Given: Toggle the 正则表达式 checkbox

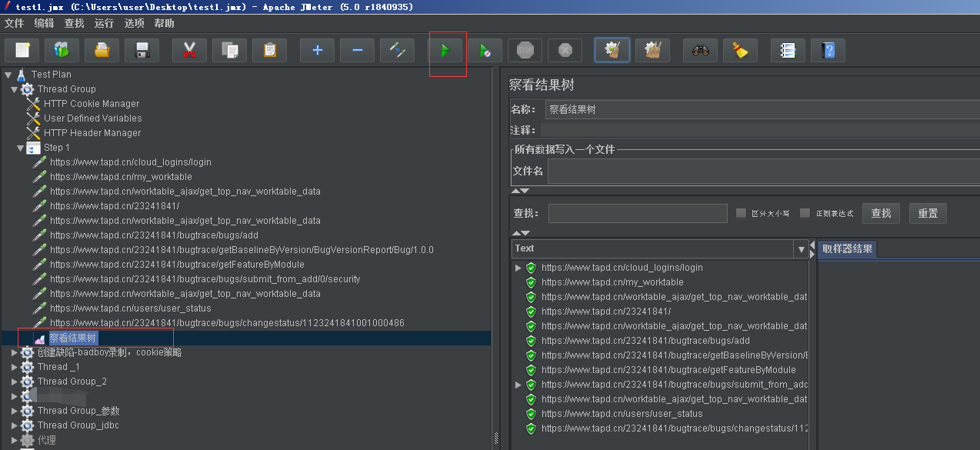Looking at the screenshot, I should pos(805,213).
